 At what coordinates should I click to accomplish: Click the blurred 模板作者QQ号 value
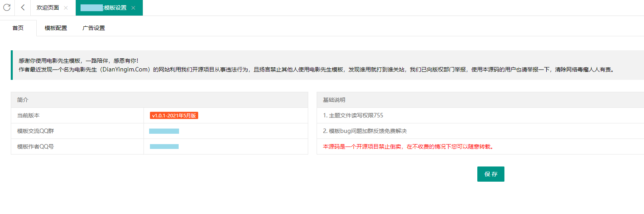(x=164, y=147)
